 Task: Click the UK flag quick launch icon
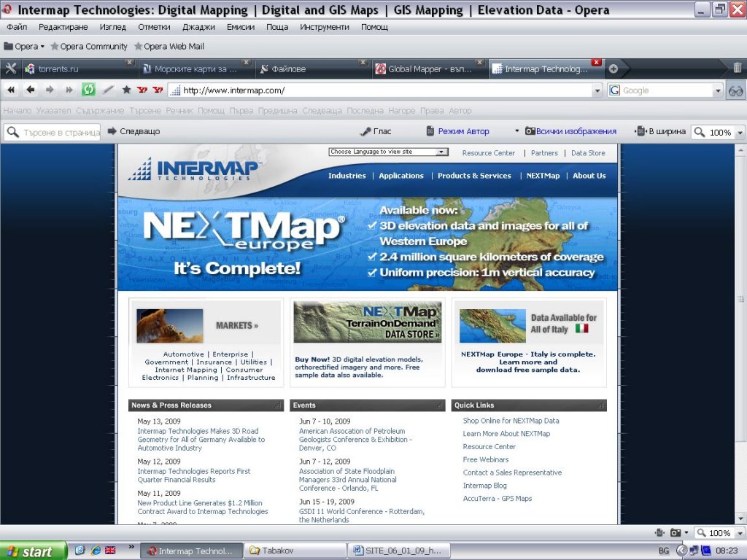[x=111, y=550]
